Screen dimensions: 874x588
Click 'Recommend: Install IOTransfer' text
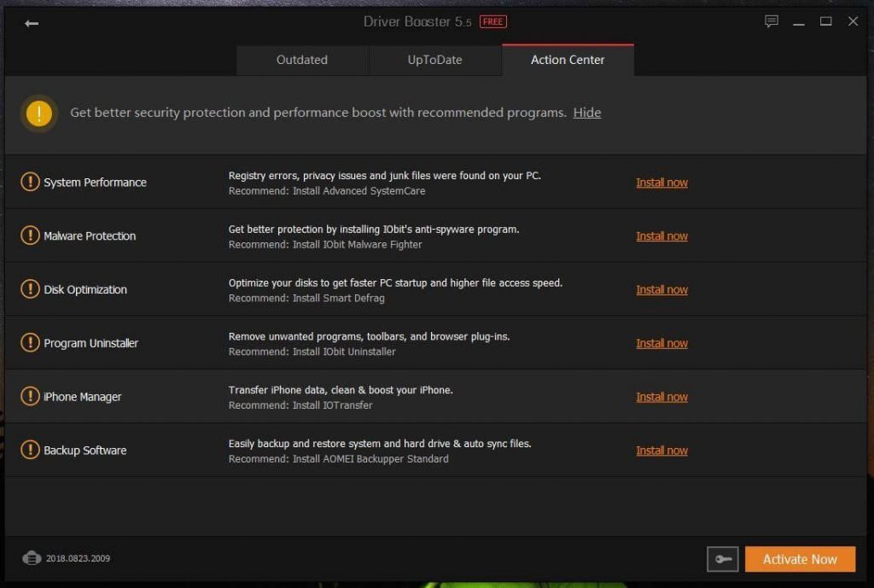300,405
